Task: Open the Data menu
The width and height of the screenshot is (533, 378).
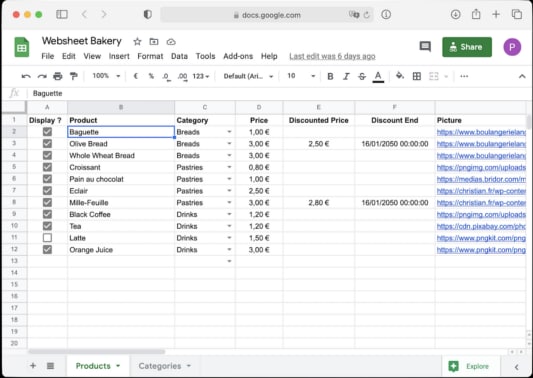Action: 179,56
